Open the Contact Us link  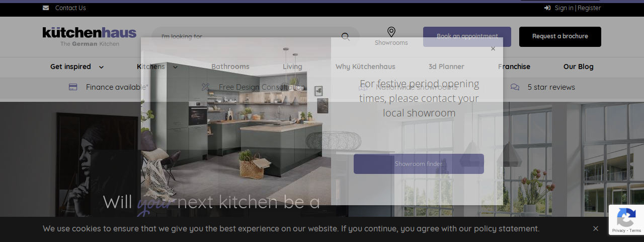pos(70,8)
